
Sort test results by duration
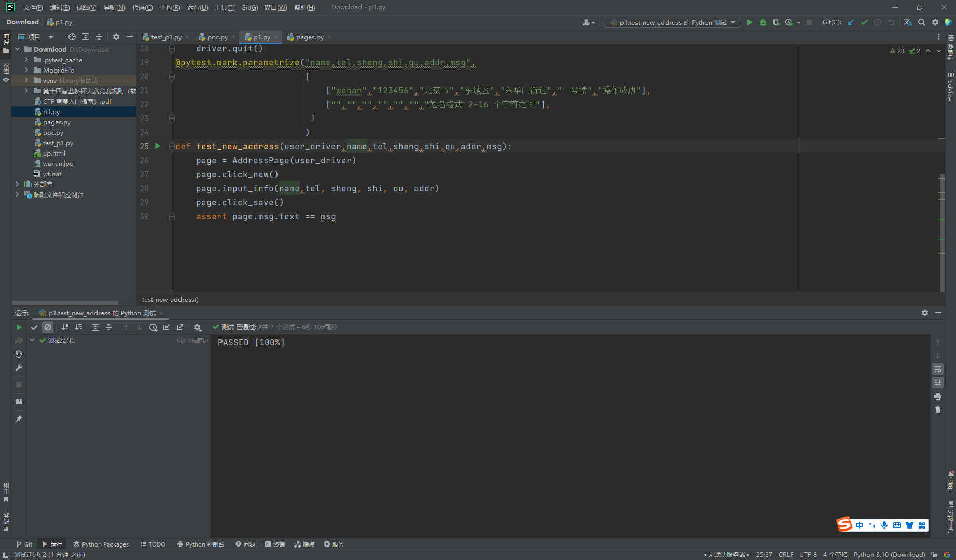coord(78,327)
